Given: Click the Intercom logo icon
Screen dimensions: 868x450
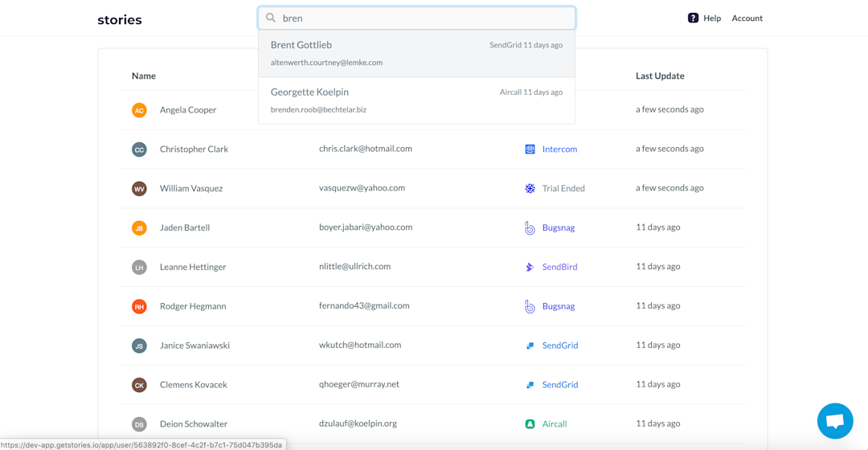Looking at the screenshot, I should click(x=530, y=149).
